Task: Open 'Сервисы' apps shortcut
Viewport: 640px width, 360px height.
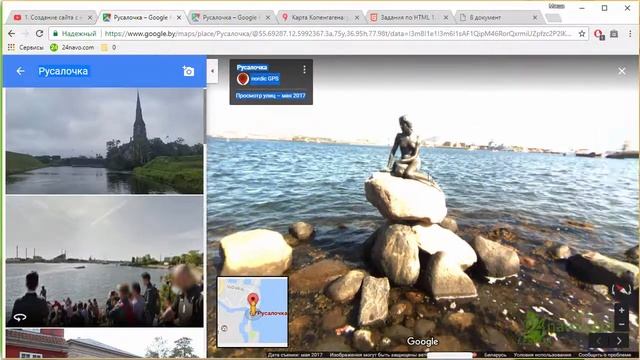Action: [25, 47]
